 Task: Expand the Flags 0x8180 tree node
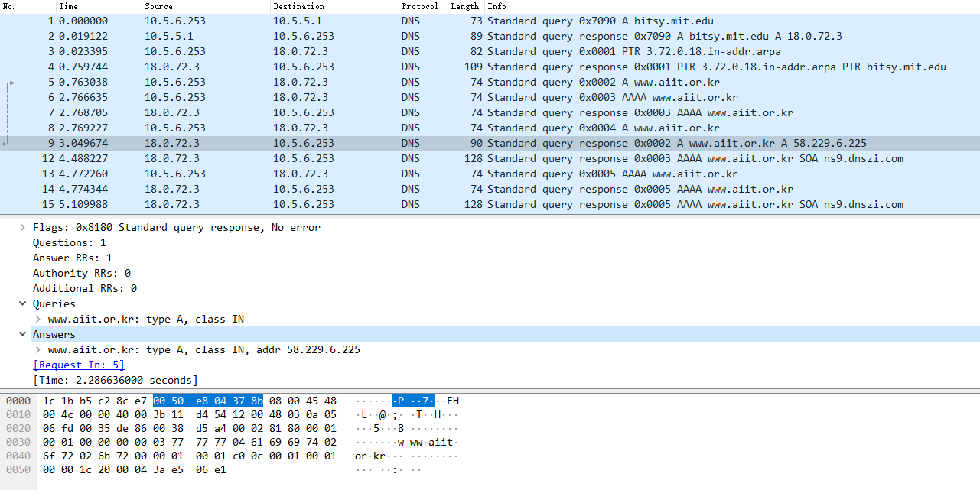[x=23, y=227]
